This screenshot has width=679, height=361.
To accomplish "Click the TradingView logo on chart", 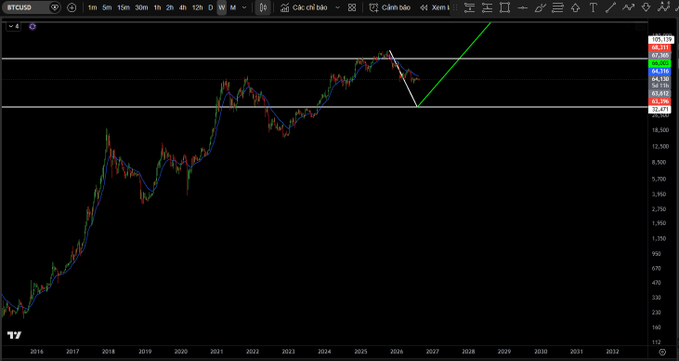I will [x=14, y=335].
